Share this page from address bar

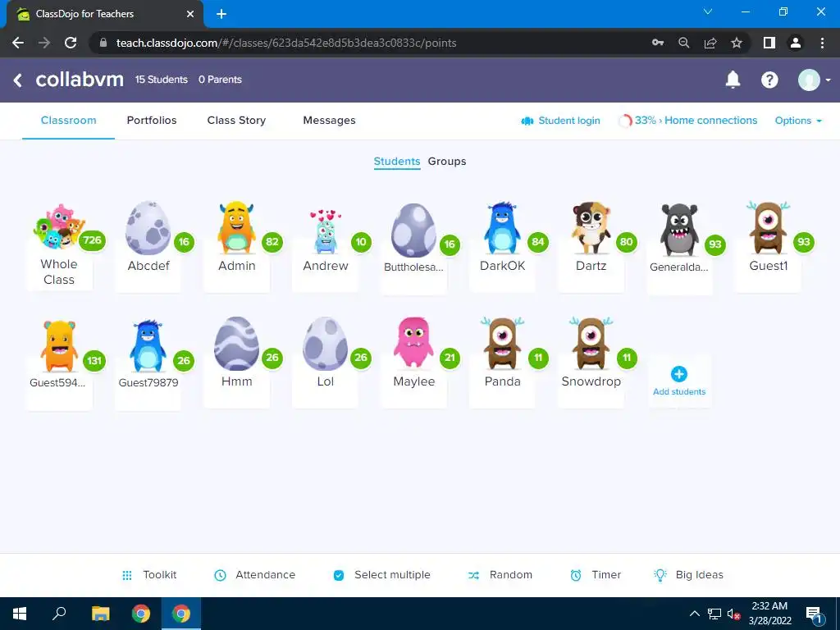coord(710,43)
